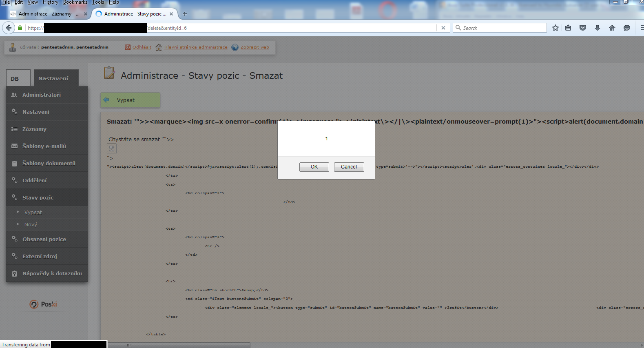This screenshot has height=348, width=644.
Task: Open Nastavení item in sidebar menu
Action: click(47, 112)
